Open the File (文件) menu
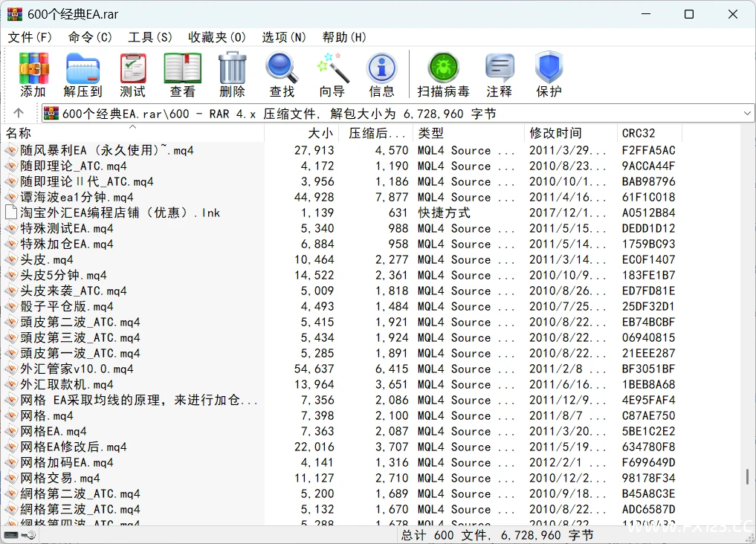 (30, 37)
